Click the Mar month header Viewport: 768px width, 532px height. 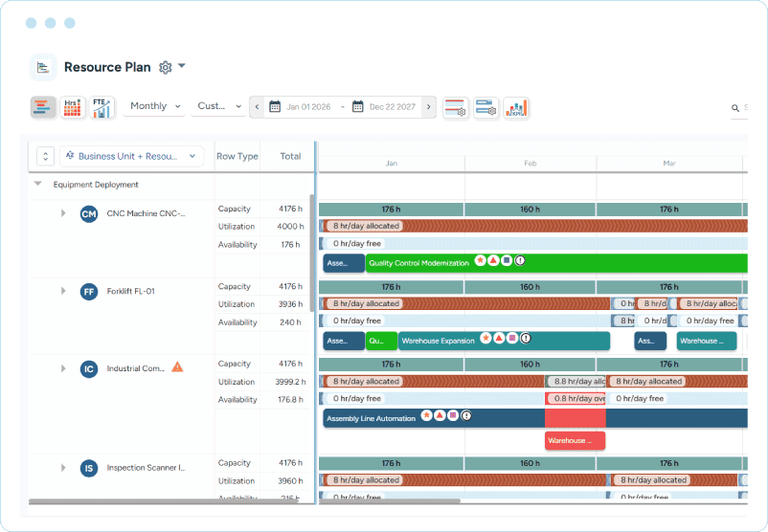click(x=669, y=164)
